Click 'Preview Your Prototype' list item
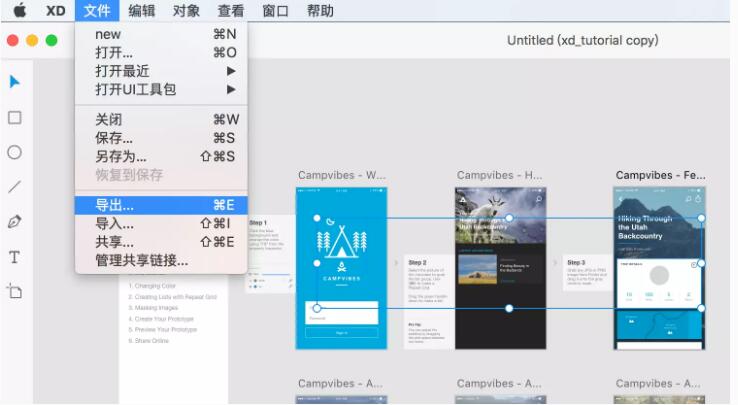This screenshot has height=405, width=738. tap(162, 330)
